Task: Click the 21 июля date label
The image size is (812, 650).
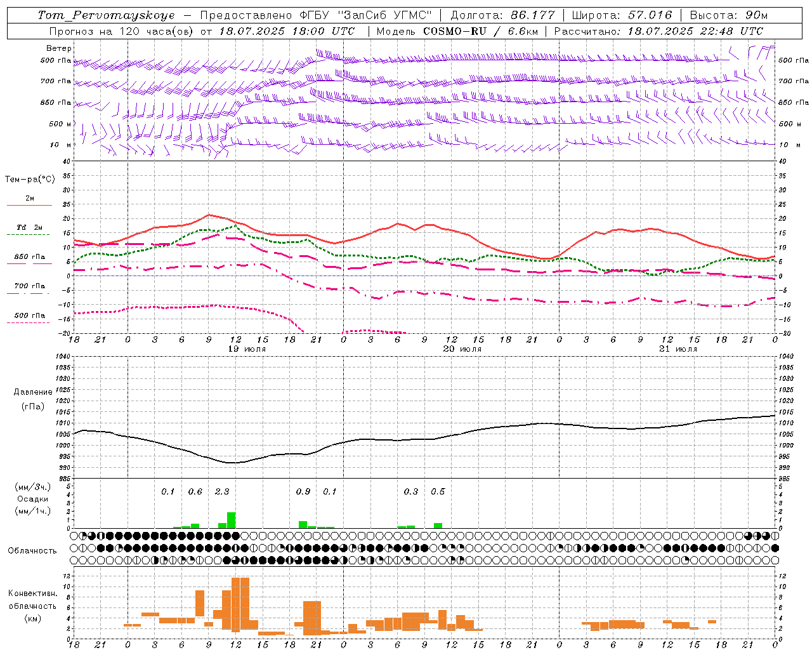Action: pyautogui.click(x=678, y=349)
